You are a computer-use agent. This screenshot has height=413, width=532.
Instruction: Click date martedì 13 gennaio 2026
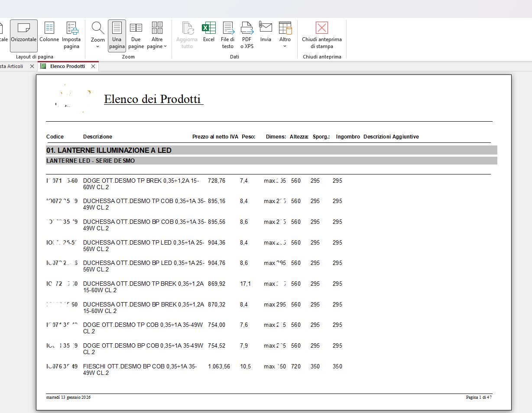point(68,397)
